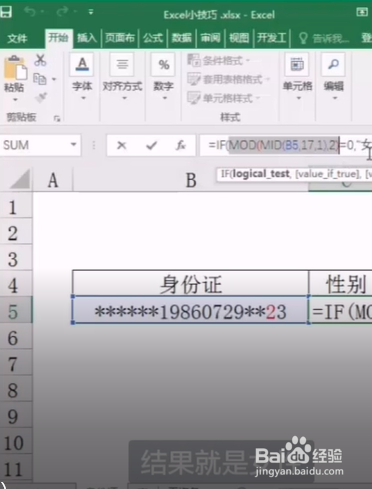Expand the 对齐方式 dropdown arrow
The width and height of the screenshot is (372, 489).
125,98
